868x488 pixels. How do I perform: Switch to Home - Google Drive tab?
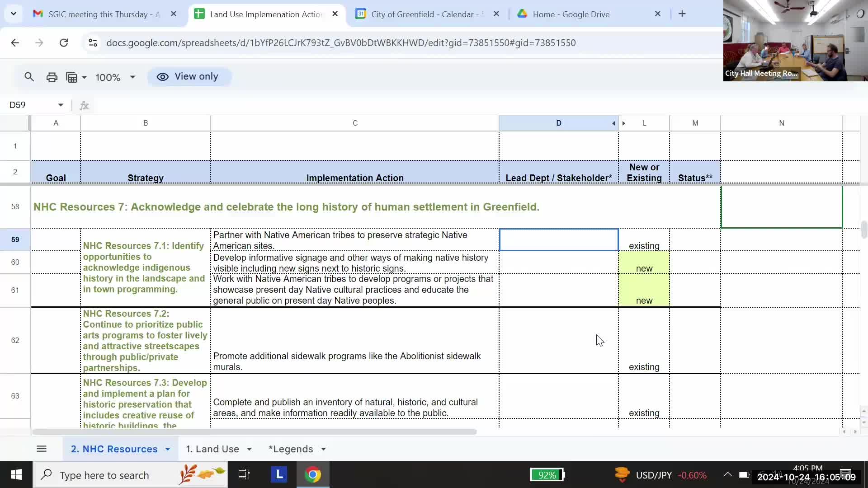coord(589,14)
